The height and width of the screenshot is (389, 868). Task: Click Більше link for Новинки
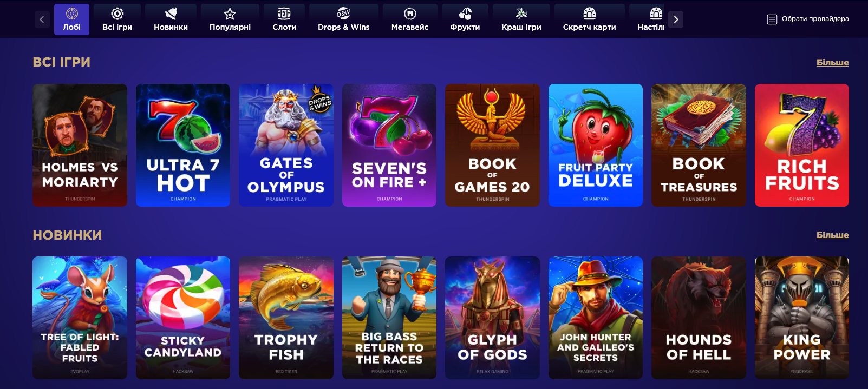click(832, 235)
